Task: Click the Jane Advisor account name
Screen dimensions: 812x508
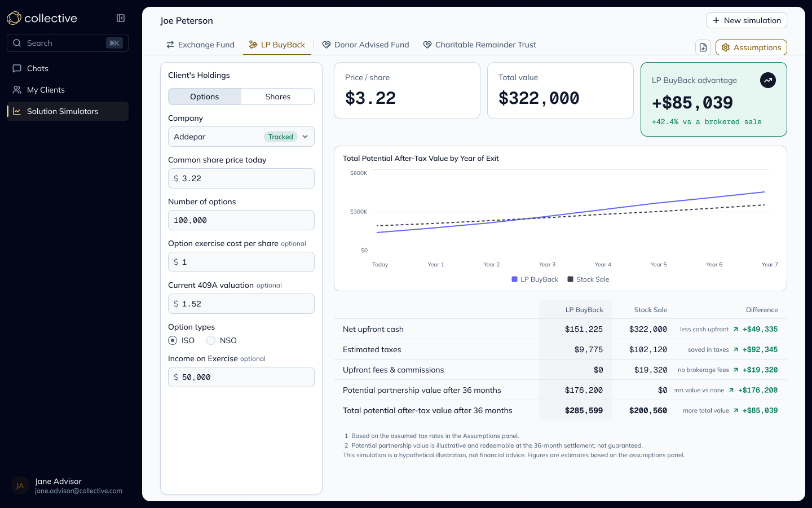Action: (x=58, y=481)
